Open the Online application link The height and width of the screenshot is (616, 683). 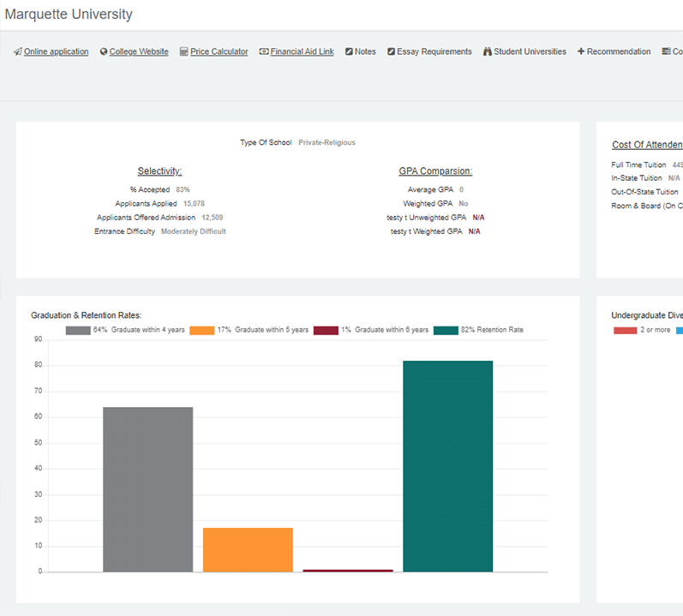[x=57, y=51]
